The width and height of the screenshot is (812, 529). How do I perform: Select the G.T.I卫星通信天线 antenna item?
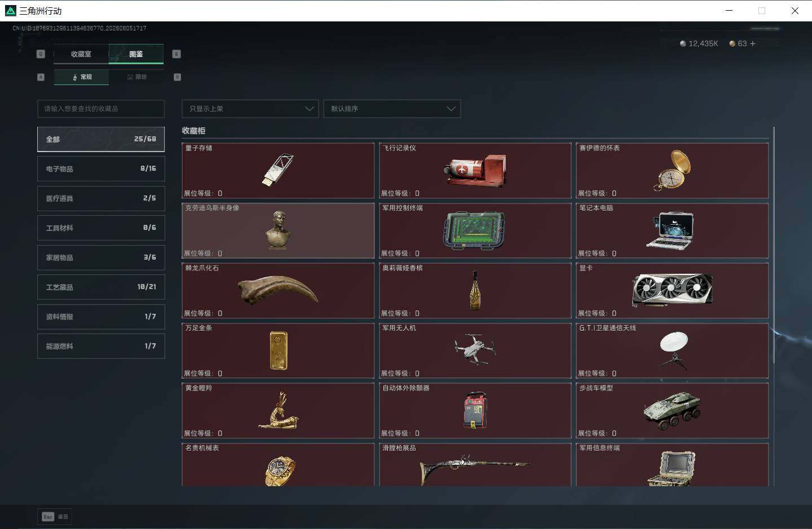pos(672,350)
